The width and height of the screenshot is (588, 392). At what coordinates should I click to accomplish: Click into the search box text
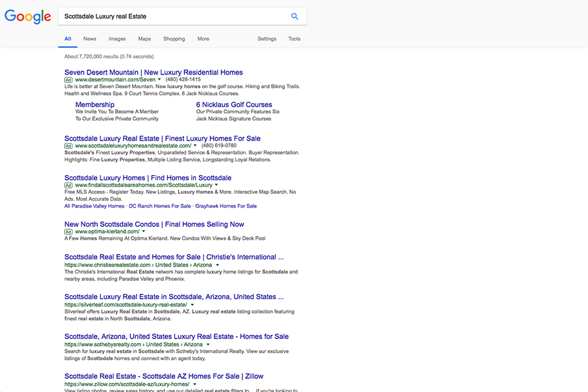[x=105, y=16]
